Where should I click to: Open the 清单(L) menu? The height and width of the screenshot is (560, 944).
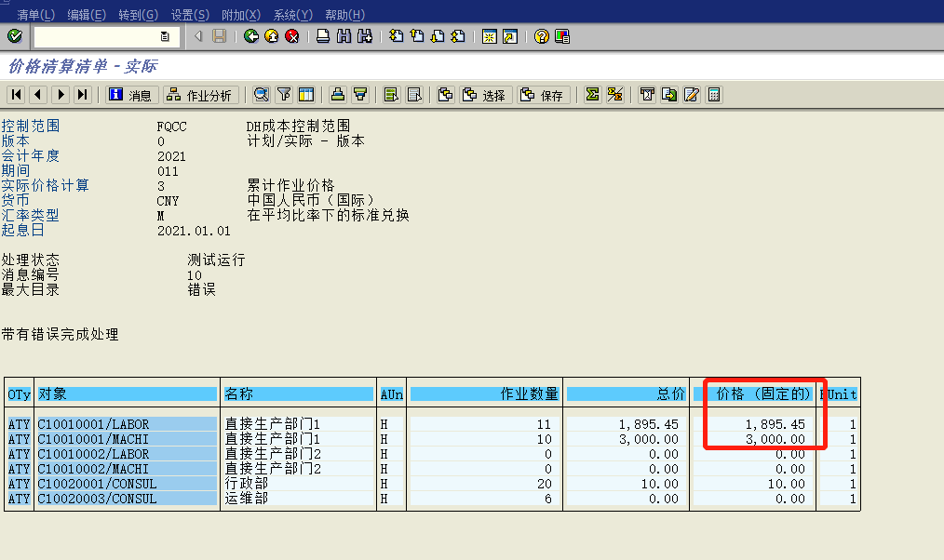pos(35,15)
